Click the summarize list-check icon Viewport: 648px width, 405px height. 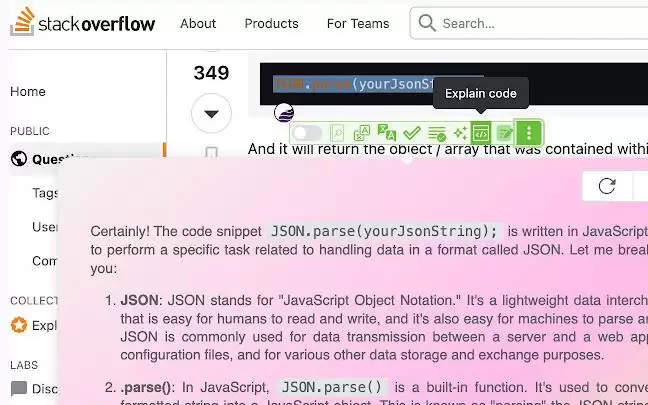coord(437,133)
